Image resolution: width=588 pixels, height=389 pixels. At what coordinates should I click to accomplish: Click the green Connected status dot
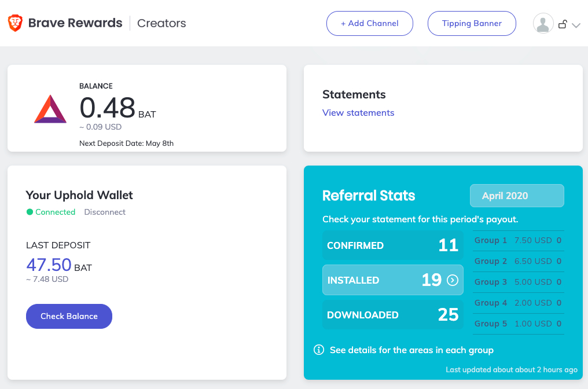pyautogui.click(x=30, y=212)
